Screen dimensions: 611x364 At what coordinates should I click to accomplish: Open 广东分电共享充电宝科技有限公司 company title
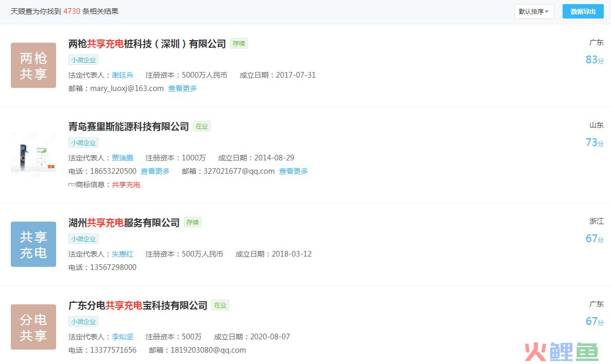point(138,305)
